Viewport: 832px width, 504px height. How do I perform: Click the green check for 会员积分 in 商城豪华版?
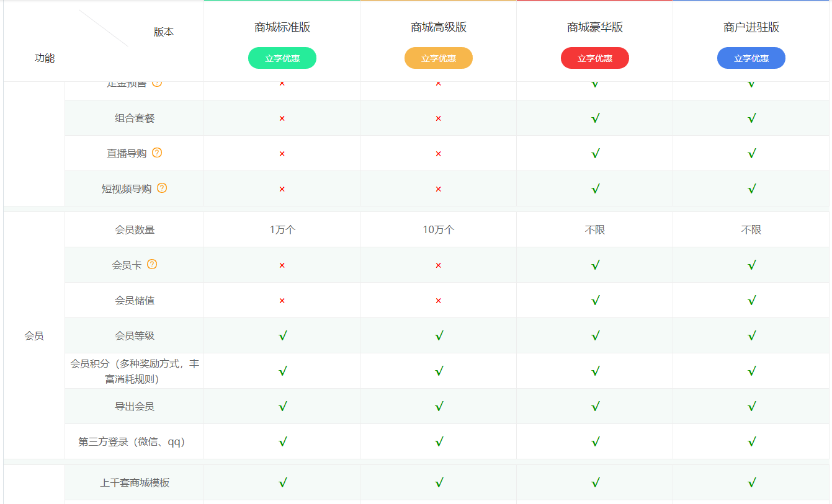tap(596, 371)
